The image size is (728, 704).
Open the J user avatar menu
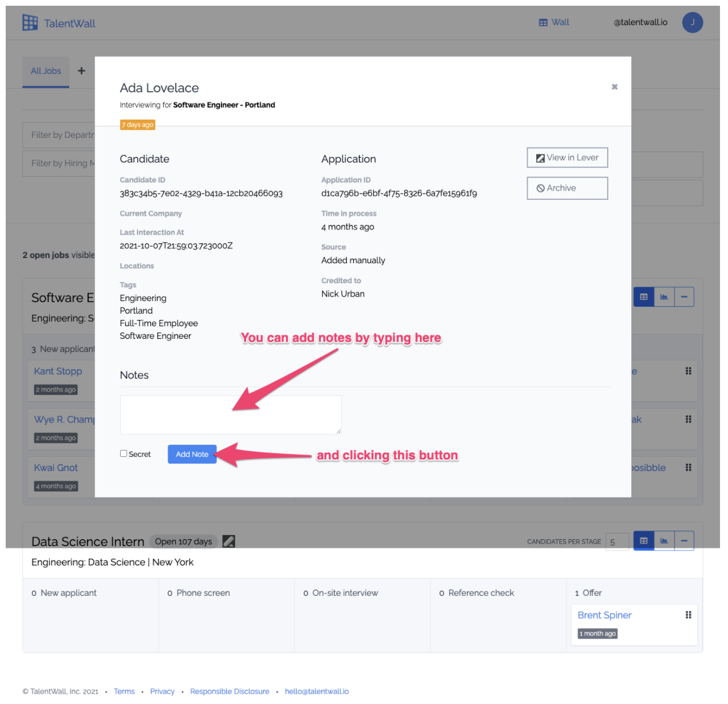pos(693,22)
